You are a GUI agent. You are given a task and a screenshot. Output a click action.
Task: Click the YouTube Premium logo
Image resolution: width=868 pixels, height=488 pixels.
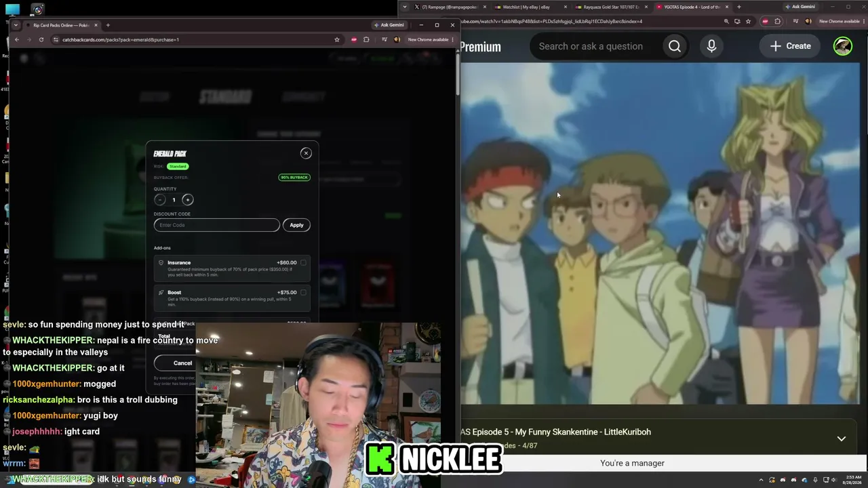[481, 47]
